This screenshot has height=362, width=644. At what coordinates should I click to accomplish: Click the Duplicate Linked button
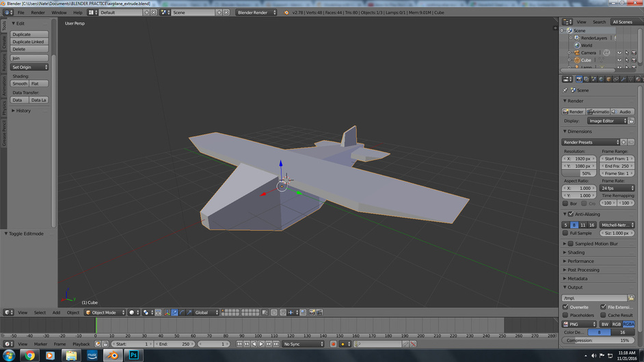pos(29,42)
